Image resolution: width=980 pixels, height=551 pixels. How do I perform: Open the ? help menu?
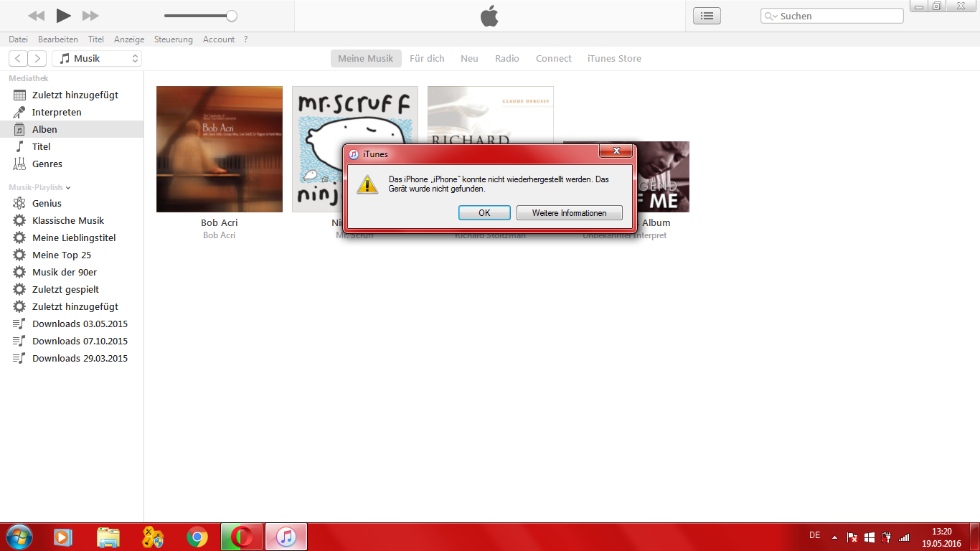(245, 39)
